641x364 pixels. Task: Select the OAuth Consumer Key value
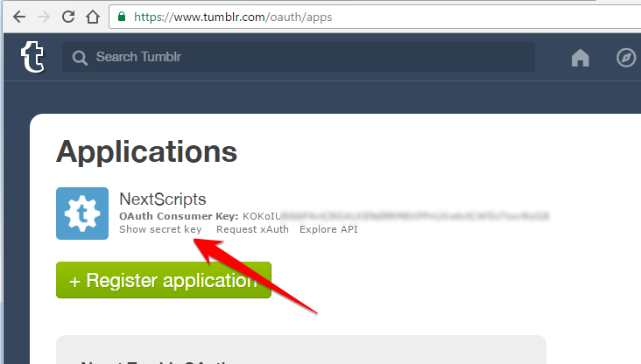[x=396, y=216]
